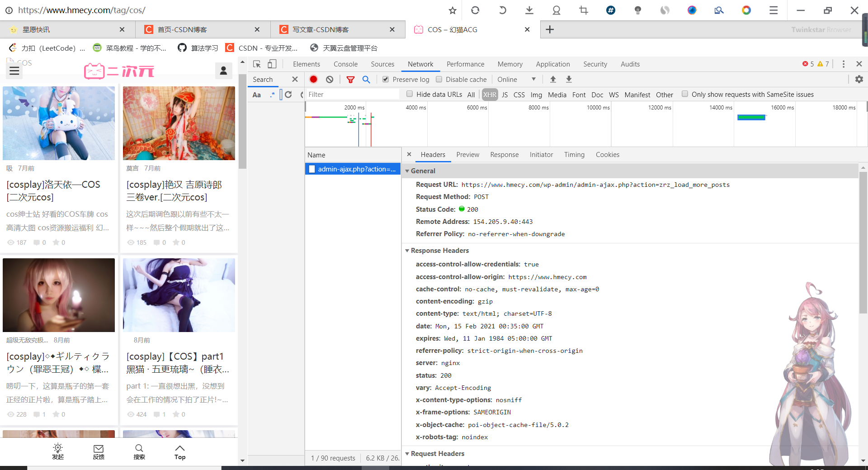Open network search magnifier icon
This screenshot has width=868, height=470.
click(366, 80)
